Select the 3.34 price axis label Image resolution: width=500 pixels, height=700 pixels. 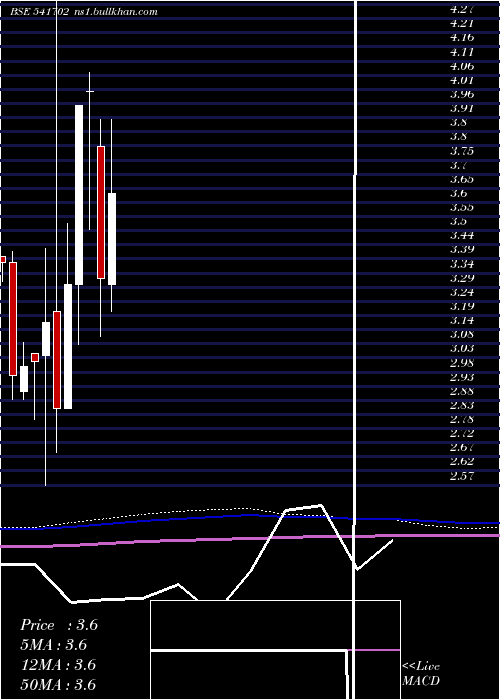[x=462, y=264]
